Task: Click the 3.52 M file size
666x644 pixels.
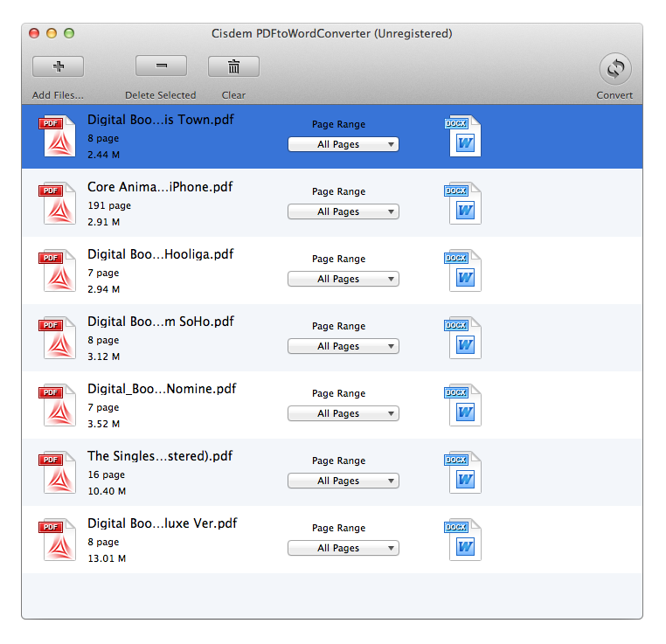Action: [x=104, y=424]
